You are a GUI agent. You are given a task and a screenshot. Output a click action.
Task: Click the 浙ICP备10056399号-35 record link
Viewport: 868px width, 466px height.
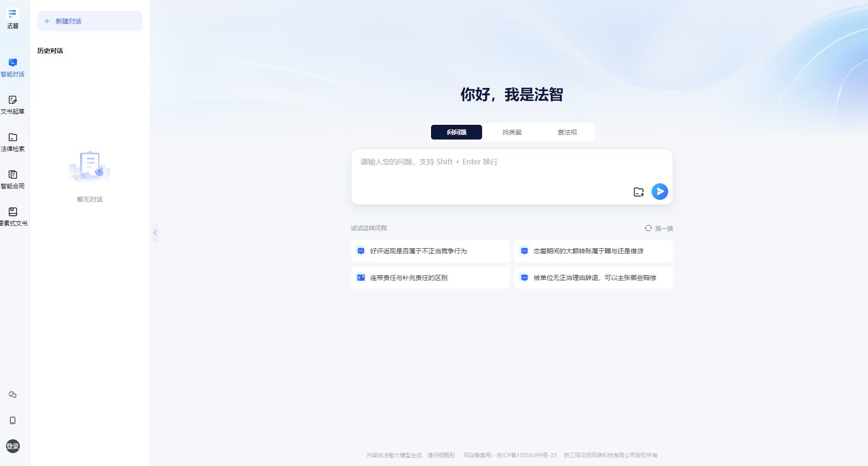click(x=527, y=455)
